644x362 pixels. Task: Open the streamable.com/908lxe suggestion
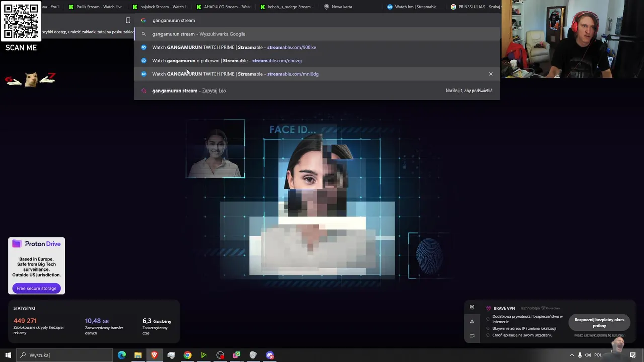pos(317,47)
